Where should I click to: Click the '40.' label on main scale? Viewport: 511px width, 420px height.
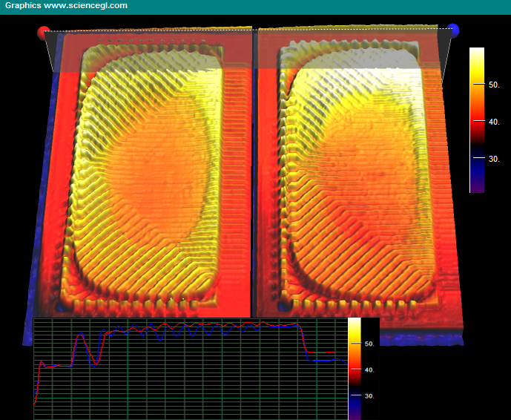pyautogui.click(x=494, y=122)
